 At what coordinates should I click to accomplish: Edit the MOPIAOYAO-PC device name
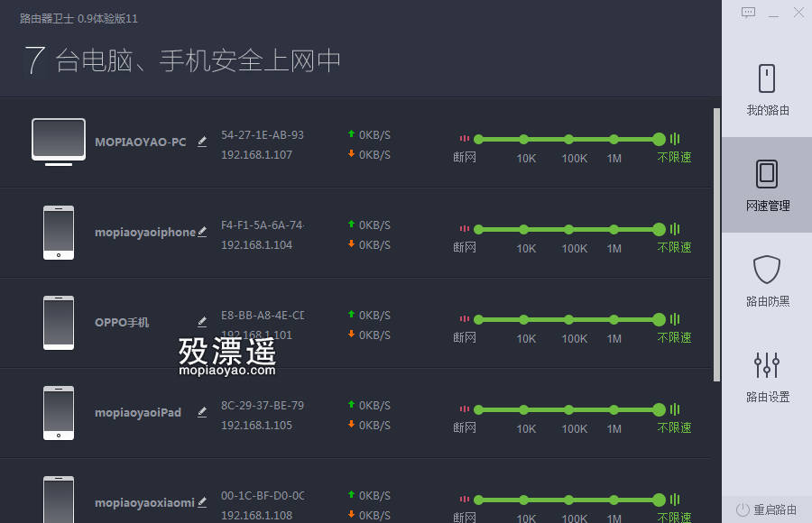coord(202,142)
